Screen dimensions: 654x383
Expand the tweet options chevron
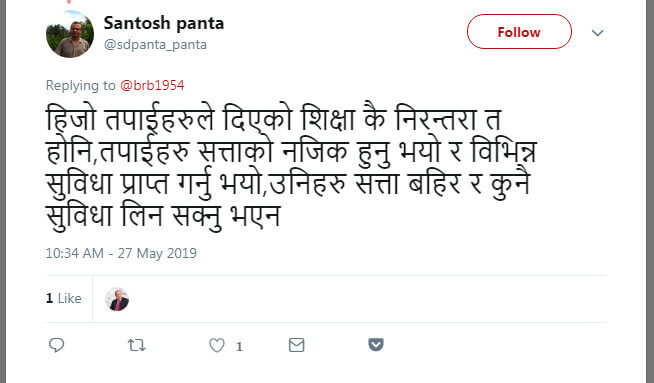pos(598,33)
